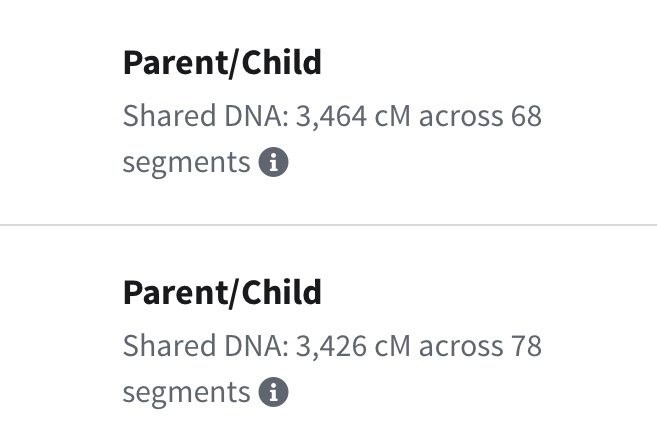
Task: Click 'segments' text in the second match
Action: click(186, 391)
